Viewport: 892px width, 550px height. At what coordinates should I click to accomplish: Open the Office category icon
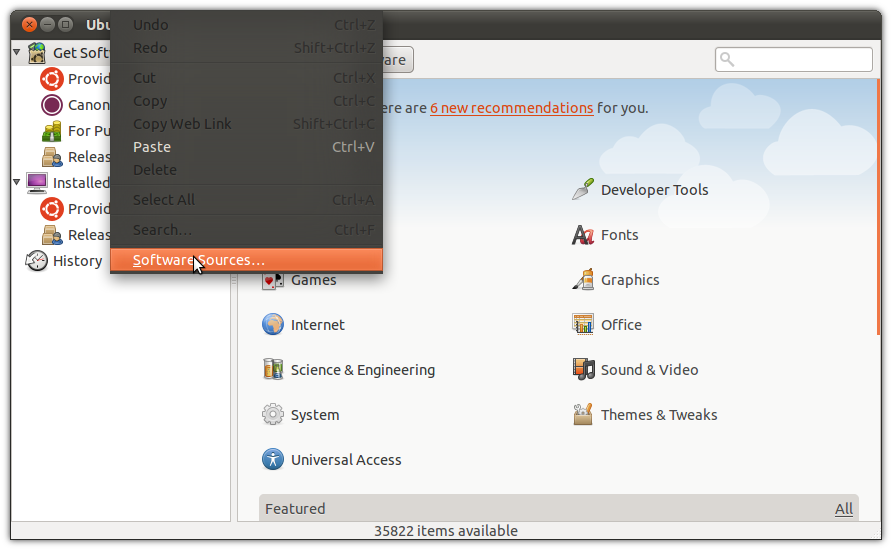point(583,324)
